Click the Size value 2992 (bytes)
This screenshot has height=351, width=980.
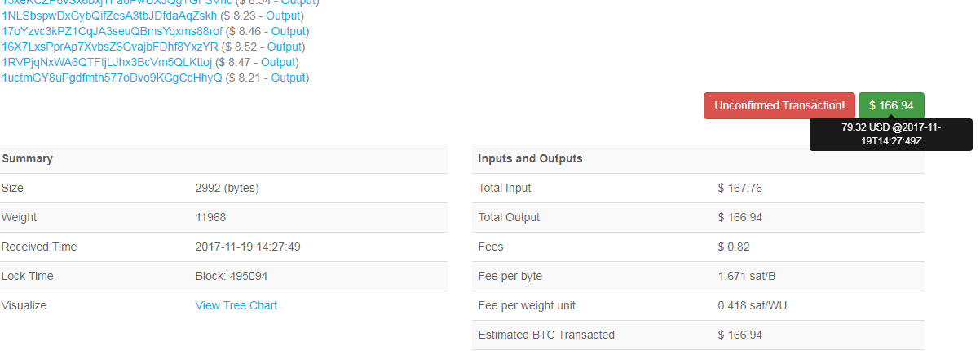click(x=227, y=188)
